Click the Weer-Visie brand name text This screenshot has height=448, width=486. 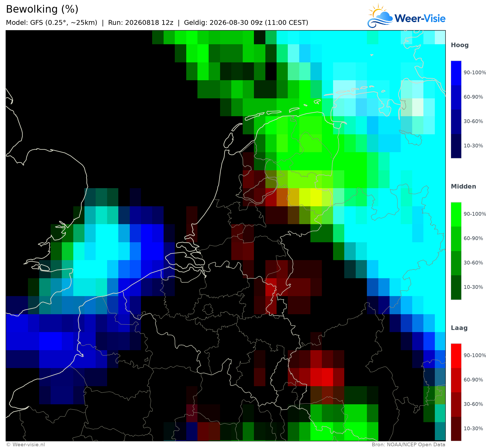click(420, 18)
